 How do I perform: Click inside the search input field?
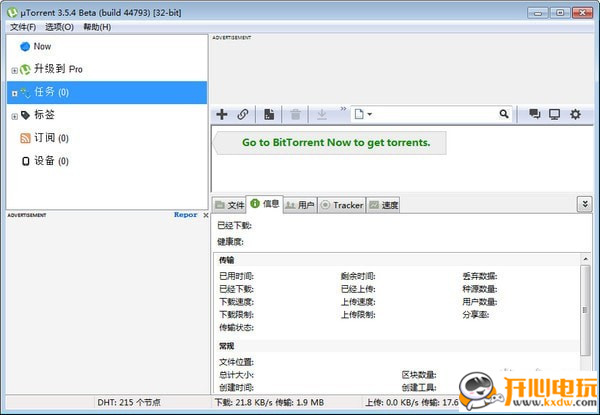click(x=434, y=114)
